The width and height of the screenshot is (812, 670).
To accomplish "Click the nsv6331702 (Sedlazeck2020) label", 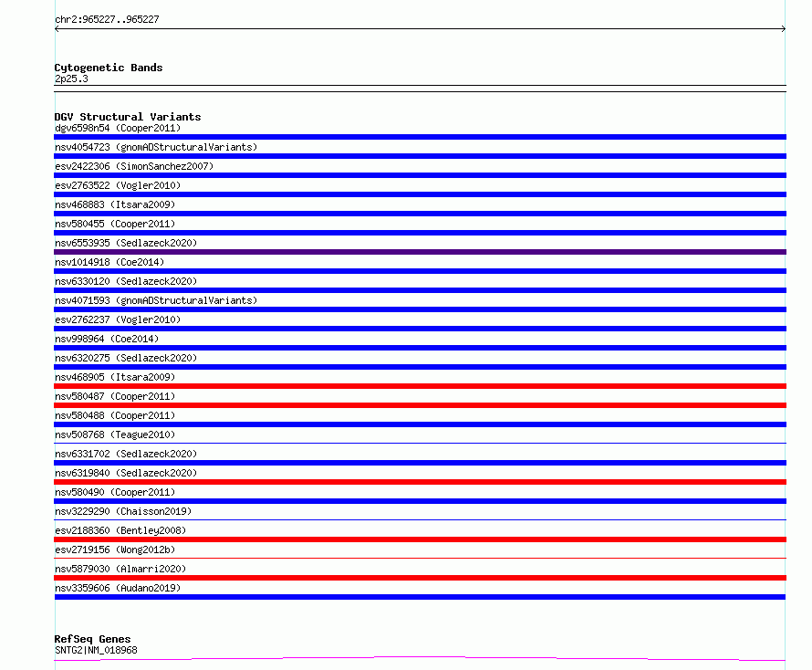I will point(126,454).
